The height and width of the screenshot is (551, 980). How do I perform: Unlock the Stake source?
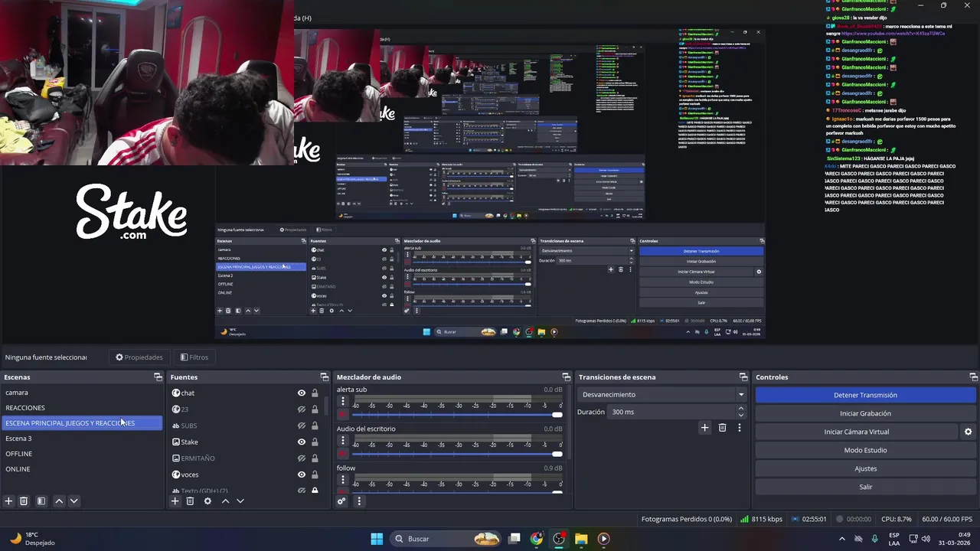[315, 442]
